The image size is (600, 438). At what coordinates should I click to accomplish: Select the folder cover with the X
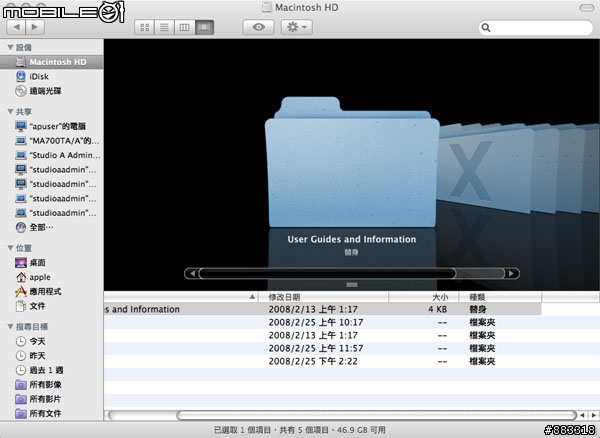pyautogui.click(x=486, y=168)
